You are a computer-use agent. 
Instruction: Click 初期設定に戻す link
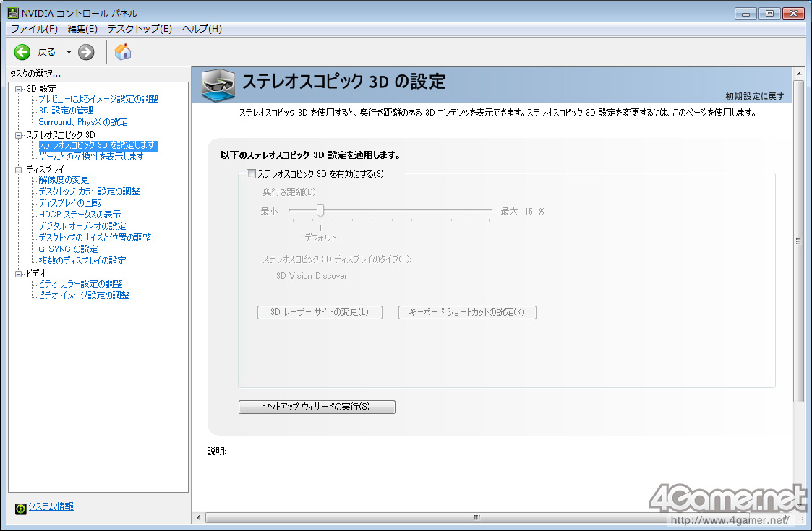pyautogui.click(x=754, y=96)
